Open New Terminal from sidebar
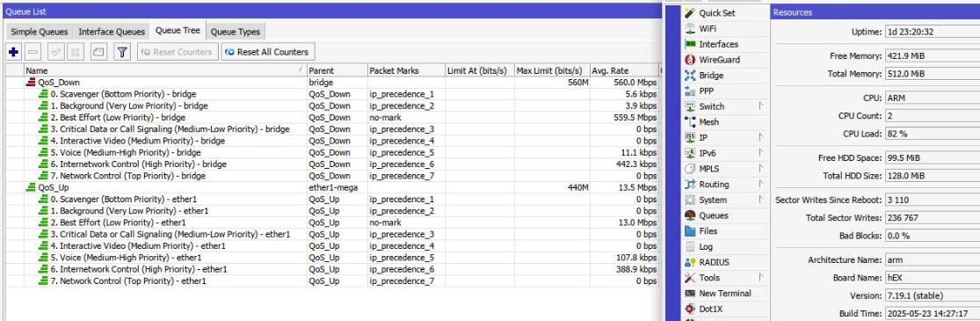980x321 pixels. click(725, 294)
